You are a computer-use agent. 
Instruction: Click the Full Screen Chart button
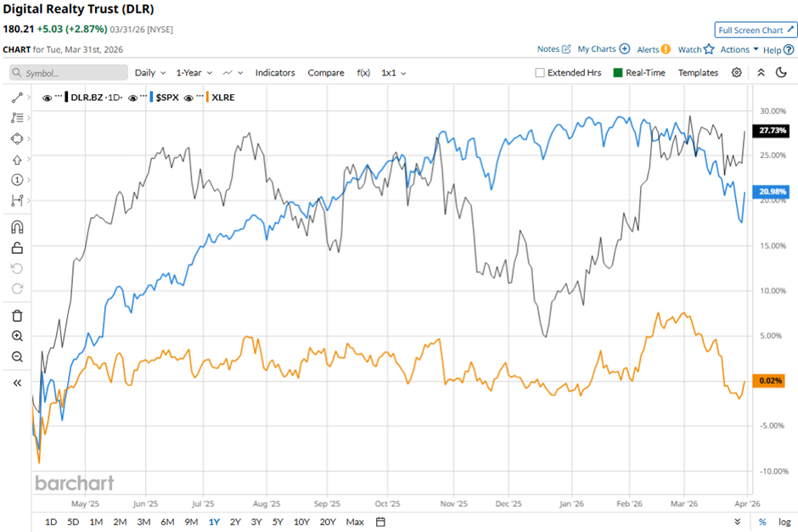click(x=754, y=30)
